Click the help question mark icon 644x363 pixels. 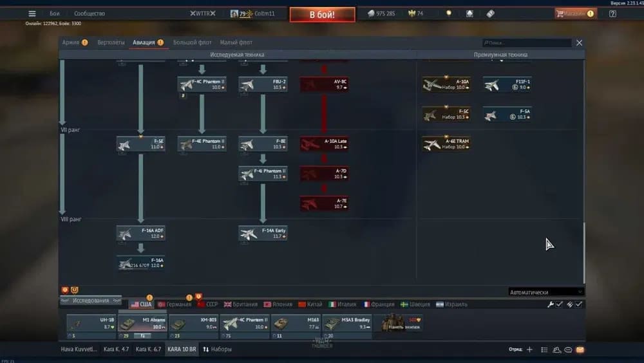612,14
